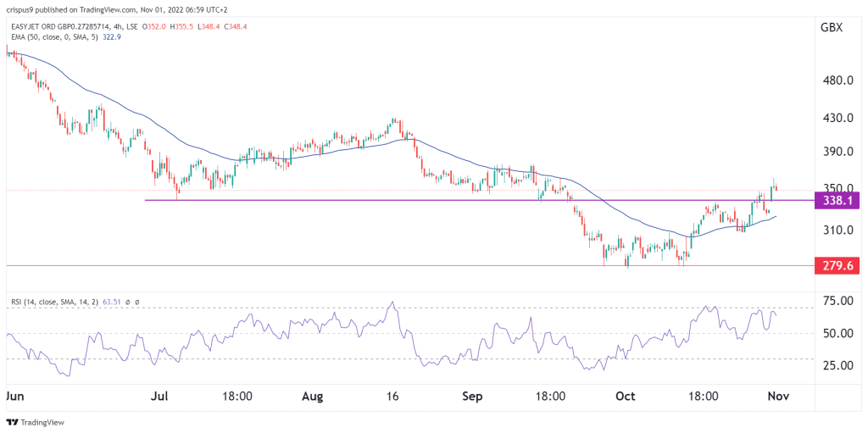Click the RSI value 63.51
Screen dimensions: 868x433
pyautogui.click(x=111, y=303)
